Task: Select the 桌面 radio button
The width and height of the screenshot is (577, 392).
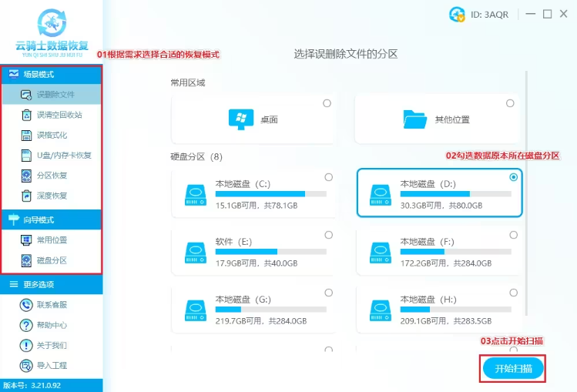Action: 327,103
